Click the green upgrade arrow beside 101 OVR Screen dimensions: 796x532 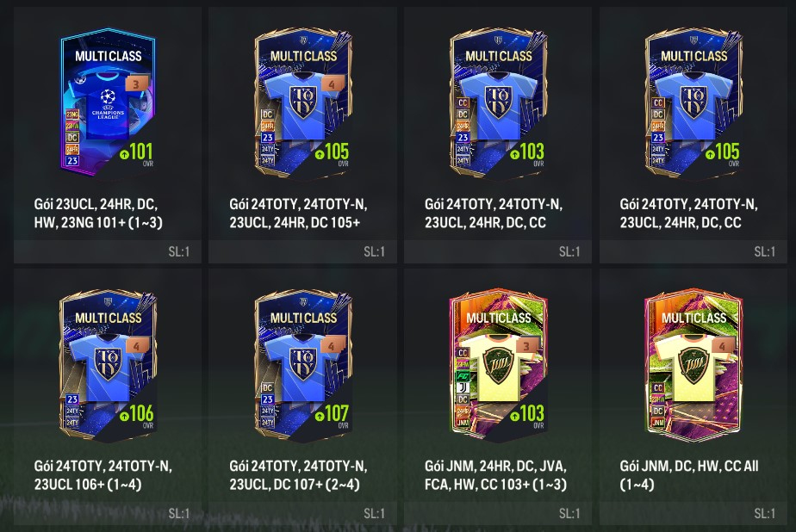coord(124,154)
